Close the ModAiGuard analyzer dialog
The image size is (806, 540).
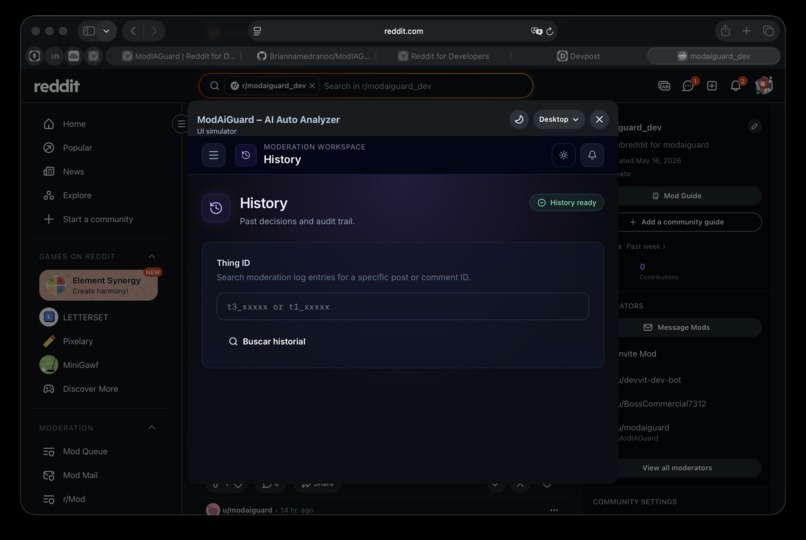pos(599,119)
